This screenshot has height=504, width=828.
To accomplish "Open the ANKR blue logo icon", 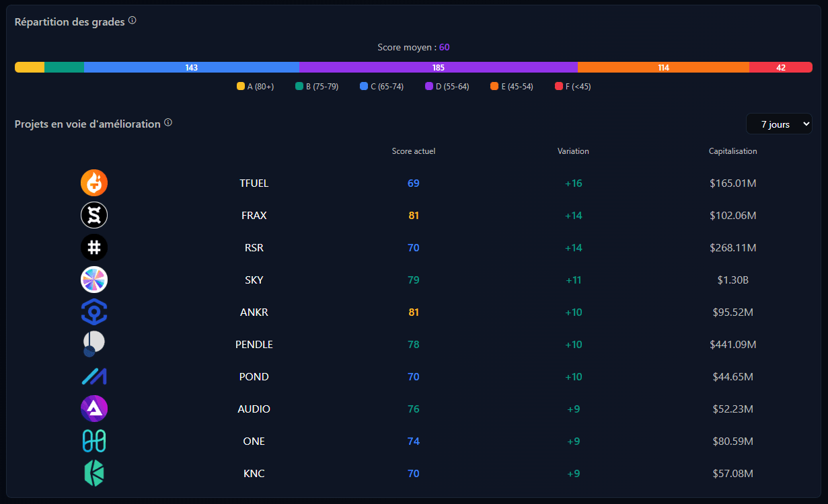I will [x=94, y=312].
